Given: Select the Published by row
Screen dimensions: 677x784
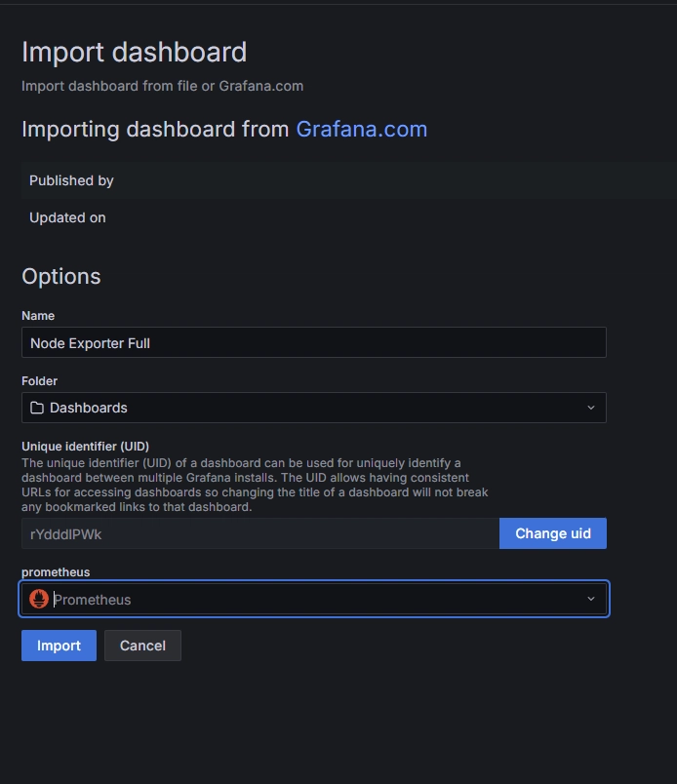Looking at the screenshot, I should [349, 180].
